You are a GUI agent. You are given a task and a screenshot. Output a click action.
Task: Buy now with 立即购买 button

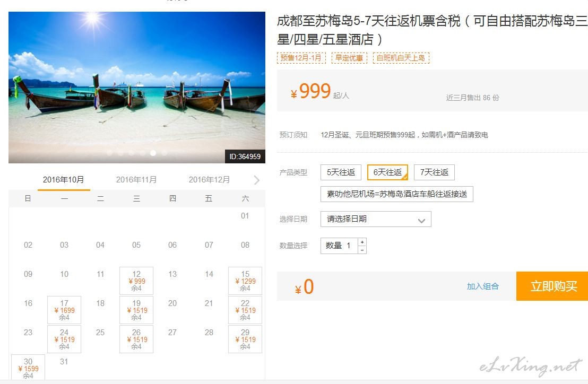(553, 286)
